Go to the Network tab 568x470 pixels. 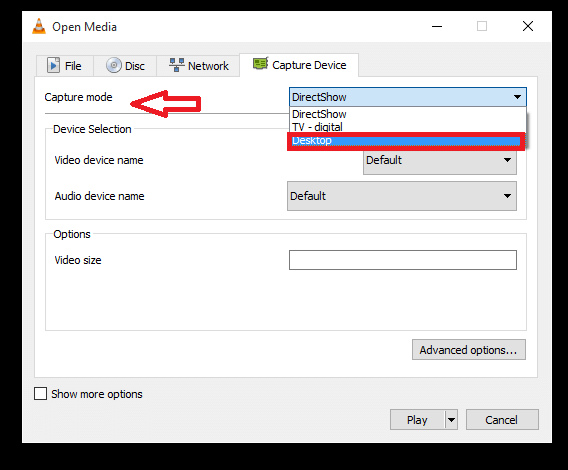[198, 66]
